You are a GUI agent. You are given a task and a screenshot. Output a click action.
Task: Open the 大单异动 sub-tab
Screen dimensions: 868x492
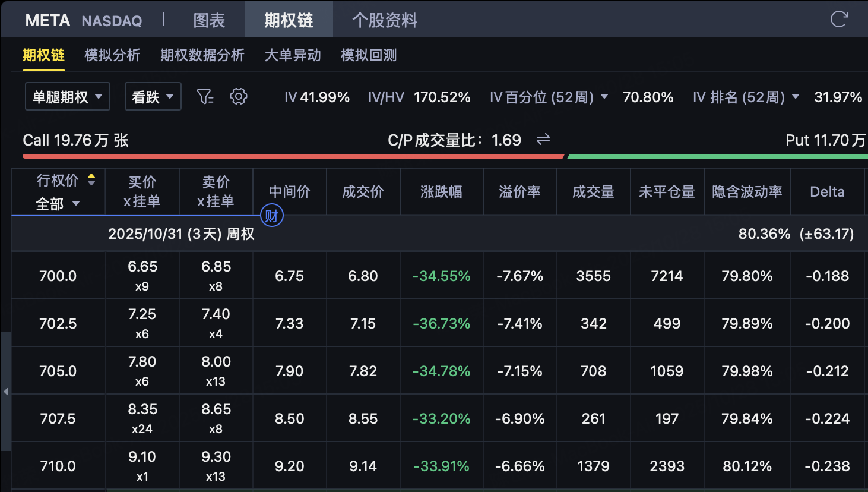pos(293,55)
